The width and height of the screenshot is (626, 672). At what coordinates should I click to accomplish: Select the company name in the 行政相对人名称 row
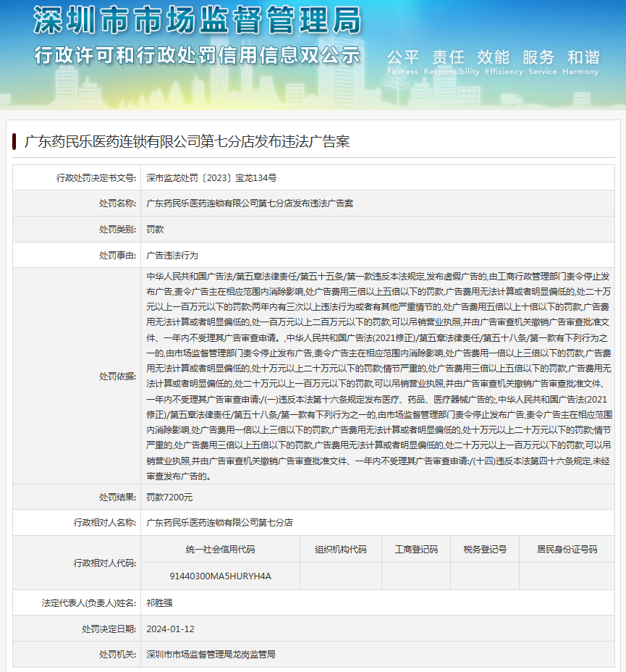tap(220, 522)
